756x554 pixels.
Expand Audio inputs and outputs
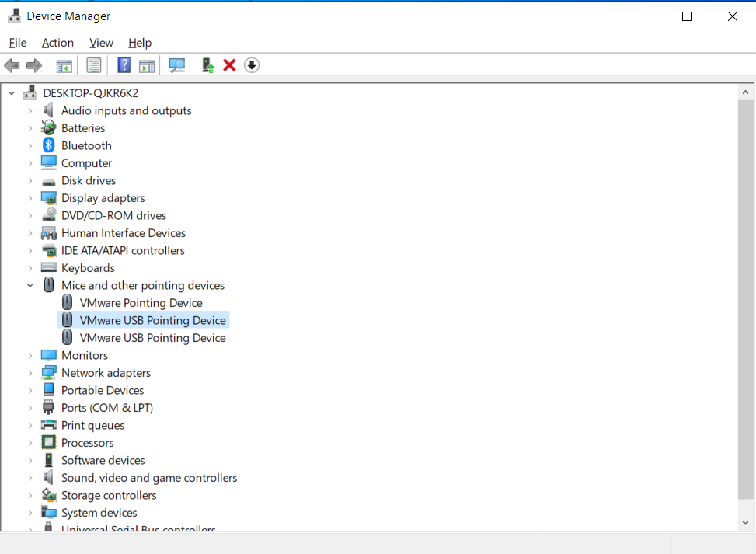tap(30, 110)
